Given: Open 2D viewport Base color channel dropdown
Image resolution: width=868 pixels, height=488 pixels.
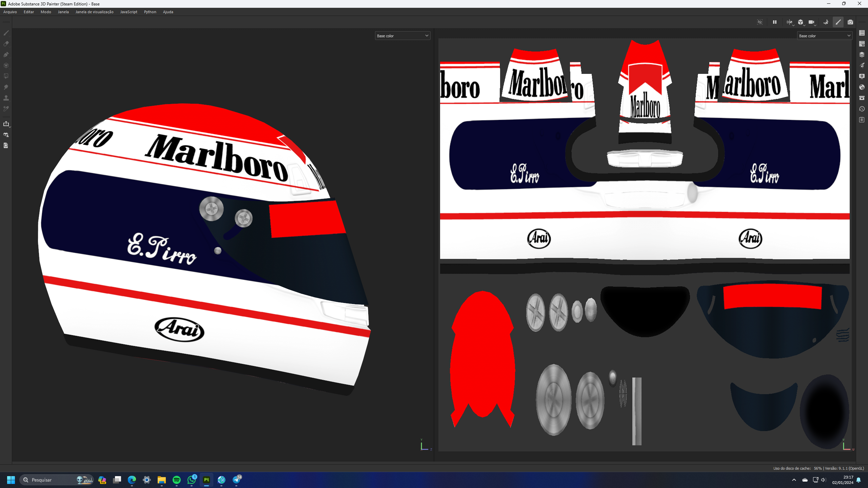Looking at the screenshot, I should pos(825,36).
